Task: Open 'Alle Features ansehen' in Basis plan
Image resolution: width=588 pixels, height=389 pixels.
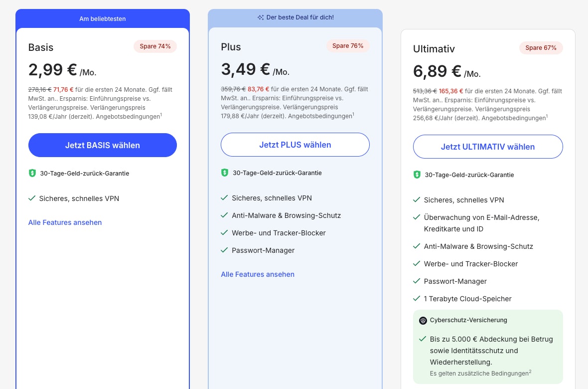Action: [65, 222]
